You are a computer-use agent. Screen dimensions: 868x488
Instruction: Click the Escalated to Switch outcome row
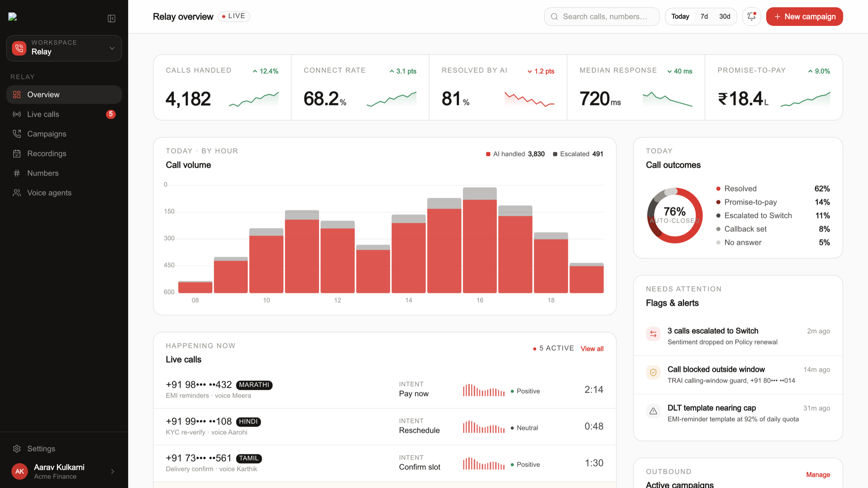point(773,215)
